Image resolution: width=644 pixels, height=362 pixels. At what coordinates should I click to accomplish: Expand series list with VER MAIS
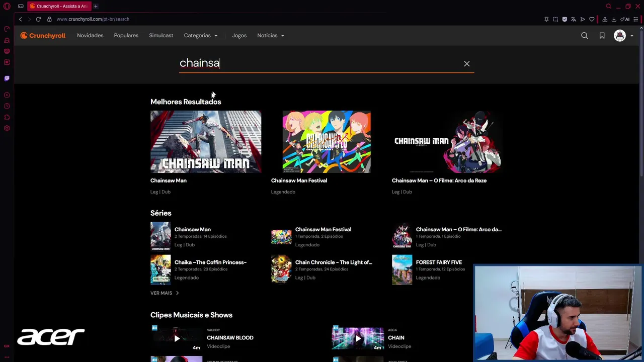tap(165, 293)
